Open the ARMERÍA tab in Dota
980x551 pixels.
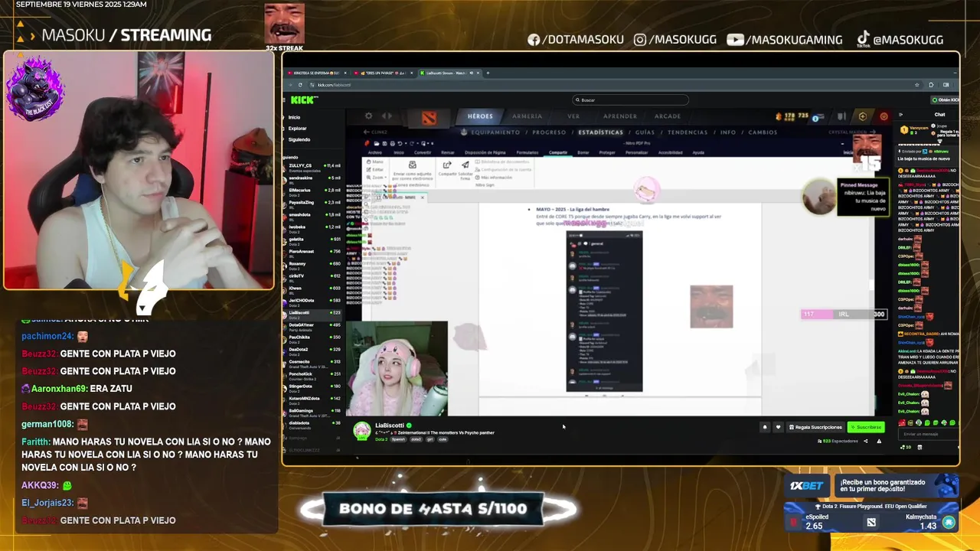click(527, 116)
